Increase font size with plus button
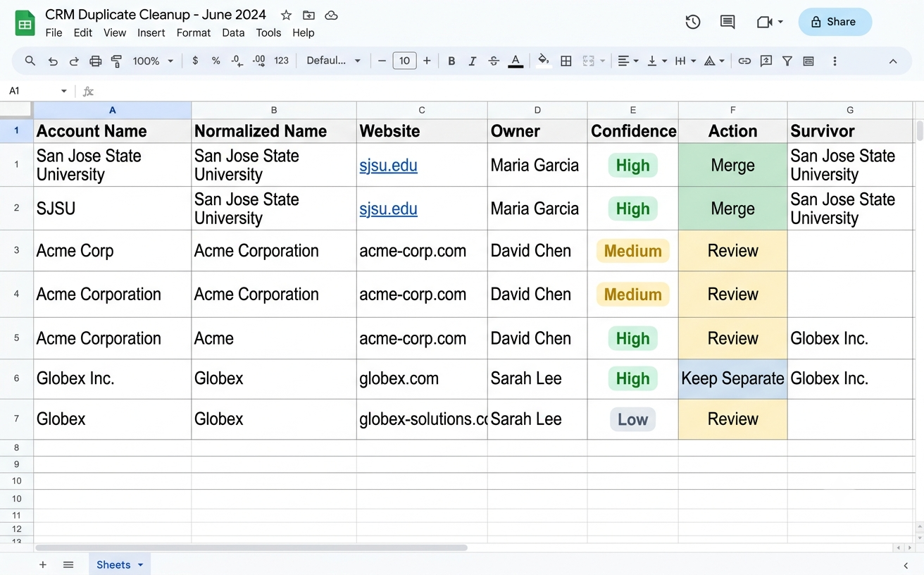The height and width of the screenshot is (575, 924). 427,61
